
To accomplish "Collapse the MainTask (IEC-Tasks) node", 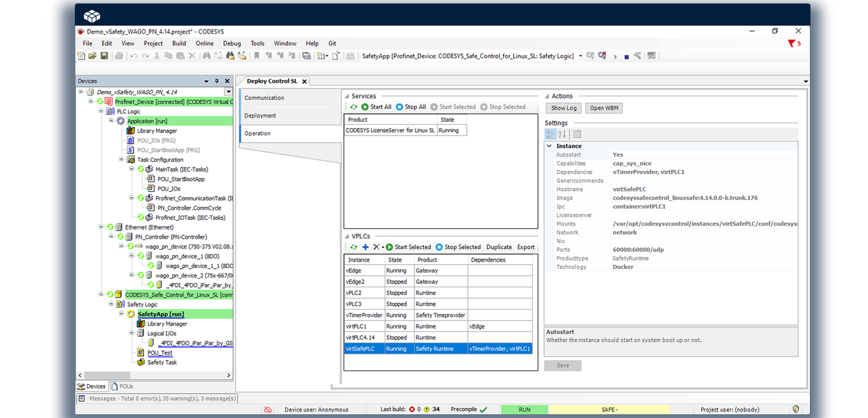I will click(x=132, y=169).
